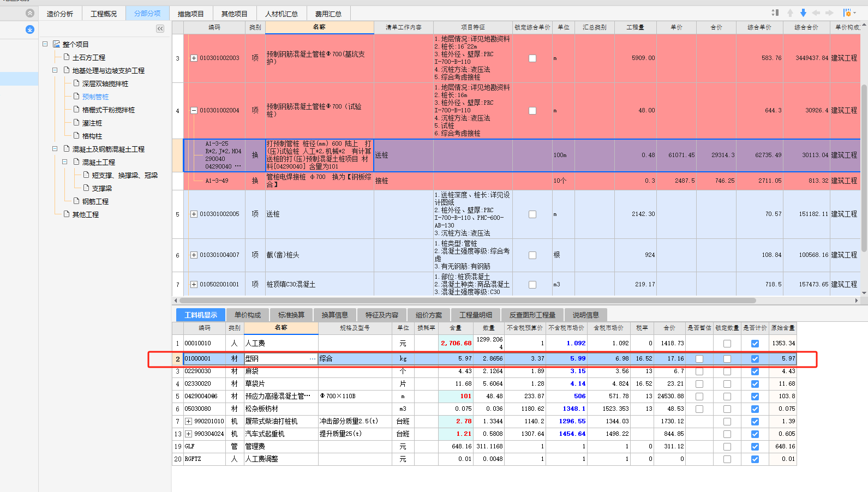The width and height of the screenshot is (868, 492).
Task: Collapse 混凝土及钢筋混凝土工程 tree node
Action: 55,149
